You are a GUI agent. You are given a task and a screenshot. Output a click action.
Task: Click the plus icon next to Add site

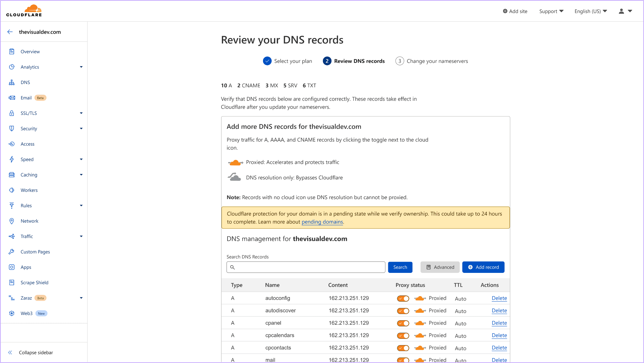[505, 11]
